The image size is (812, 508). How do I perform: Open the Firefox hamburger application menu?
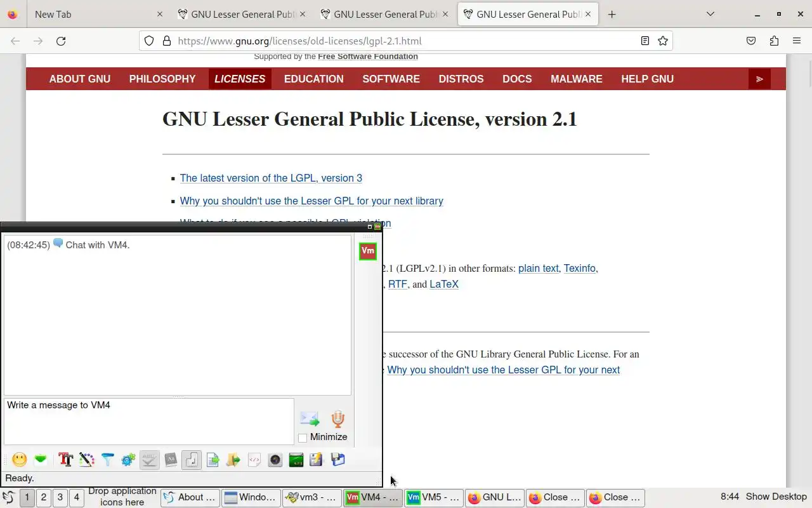(797, 41)
